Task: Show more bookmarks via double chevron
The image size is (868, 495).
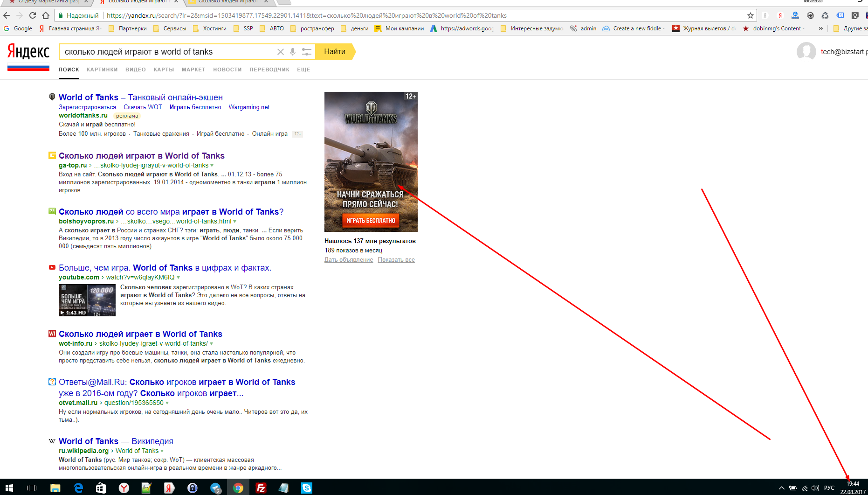Action: 821,28
